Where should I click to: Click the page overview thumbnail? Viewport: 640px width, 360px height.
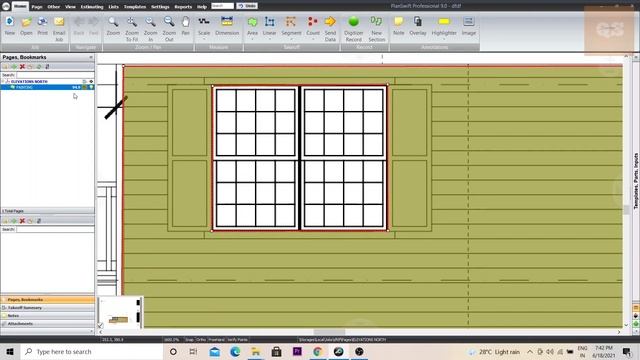coord(120,313)
